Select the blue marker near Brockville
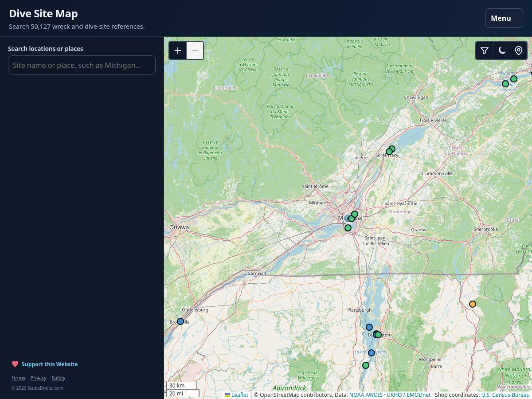532x399 pixels. click(180, 321)
